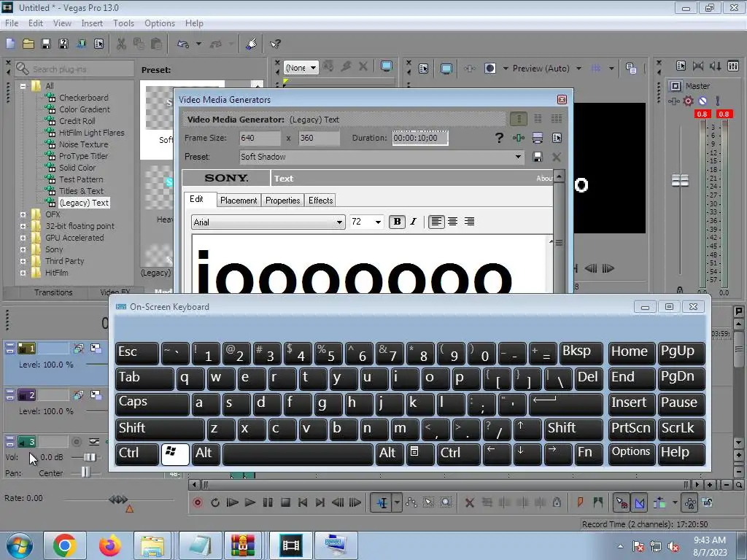Switch to the Properties tab

pos(282,201)
